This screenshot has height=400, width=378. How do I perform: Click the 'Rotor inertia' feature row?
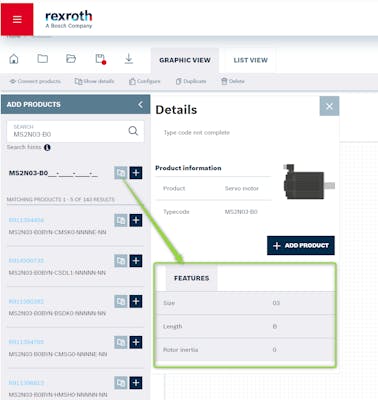246,350
